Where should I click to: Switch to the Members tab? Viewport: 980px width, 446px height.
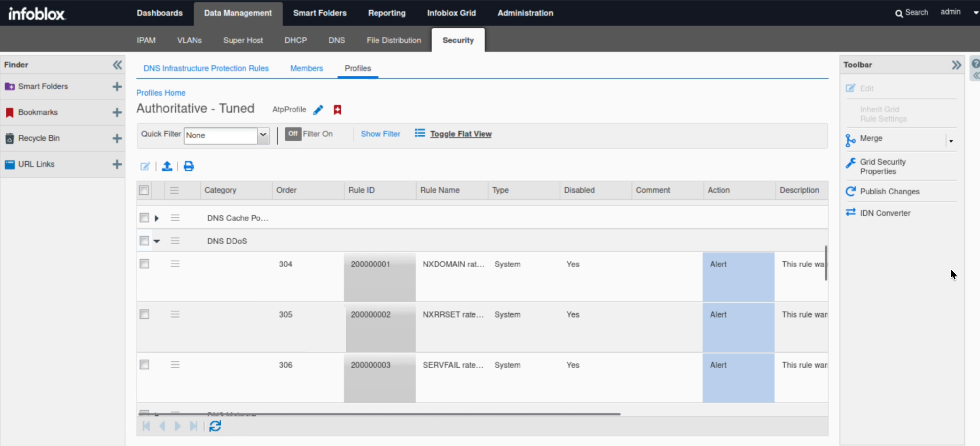[x=307, y=68]
